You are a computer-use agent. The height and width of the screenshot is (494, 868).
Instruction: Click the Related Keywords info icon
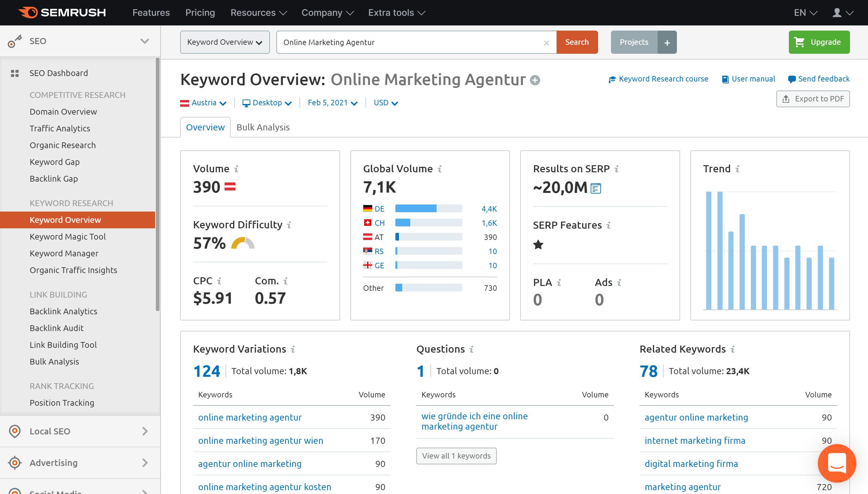coord(733,349)
